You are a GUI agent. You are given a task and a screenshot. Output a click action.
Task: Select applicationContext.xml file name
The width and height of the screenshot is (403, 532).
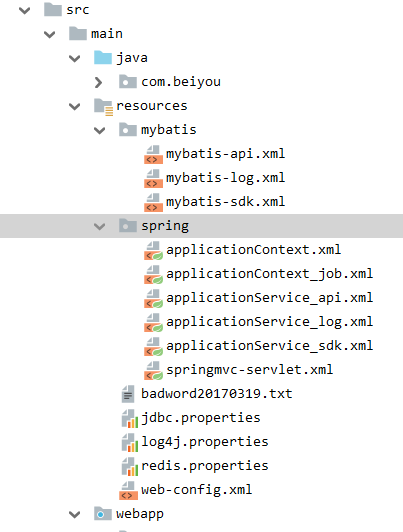(253, 250)
